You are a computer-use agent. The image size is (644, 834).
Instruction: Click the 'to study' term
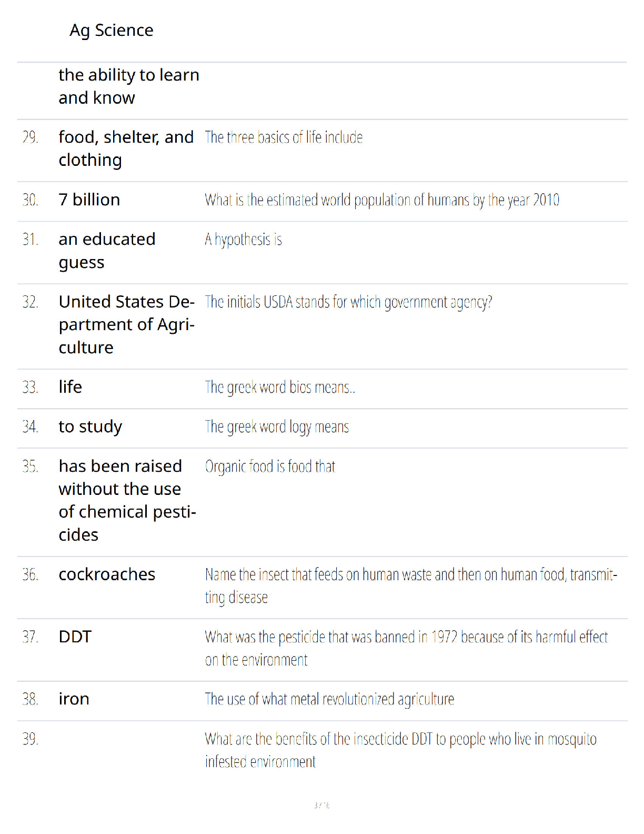tap(90, 426)
